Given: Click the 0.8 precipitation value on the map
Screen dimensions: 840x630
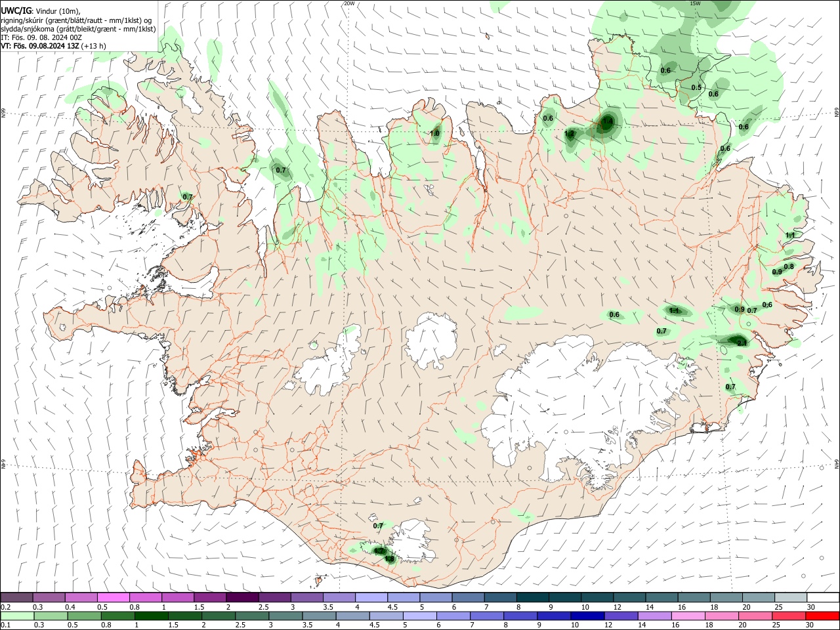Looking at the screenshot, I should click(x=789, y=267).
